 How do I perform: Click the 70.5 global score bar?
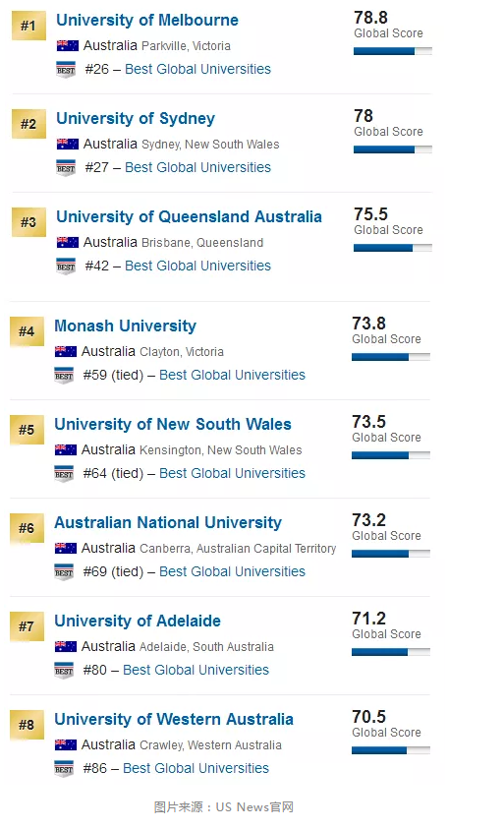point(391,750)
